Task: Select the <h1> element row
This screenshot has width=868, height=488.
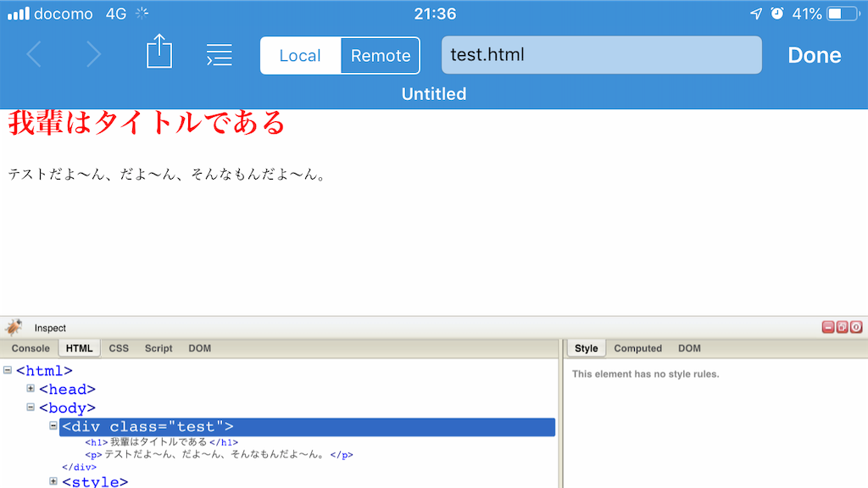Action: coord(162,442)
